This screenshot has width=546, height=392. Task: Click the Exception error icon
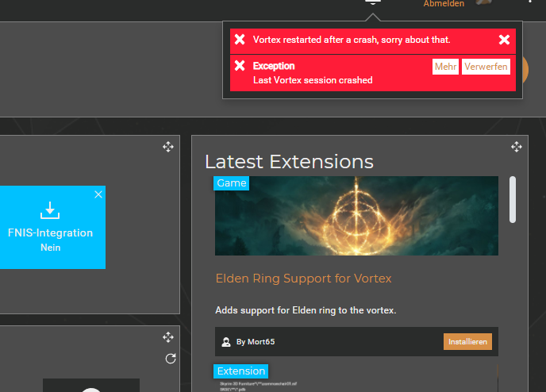pos(240,65)
